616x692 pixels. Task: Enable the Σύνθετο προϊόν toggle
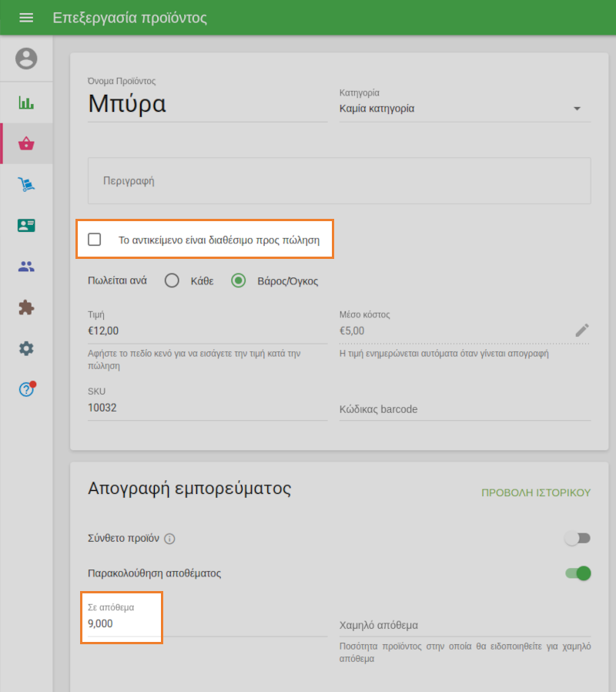[577, 539]
